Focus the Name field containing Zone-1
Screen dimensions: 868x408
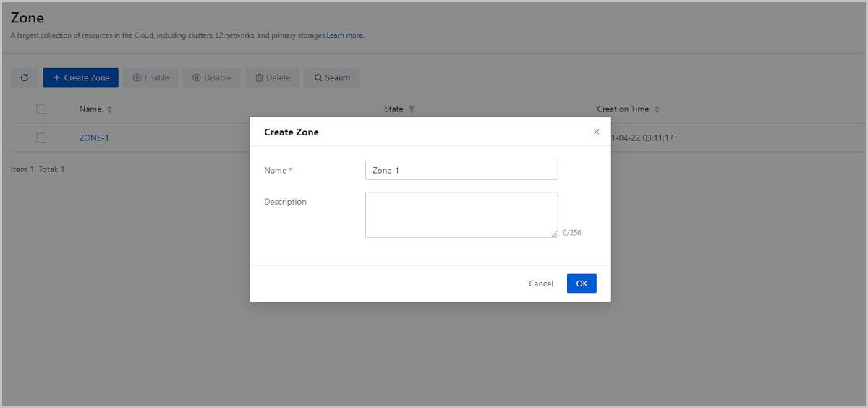pyautogui.click(x=461, y=170)
